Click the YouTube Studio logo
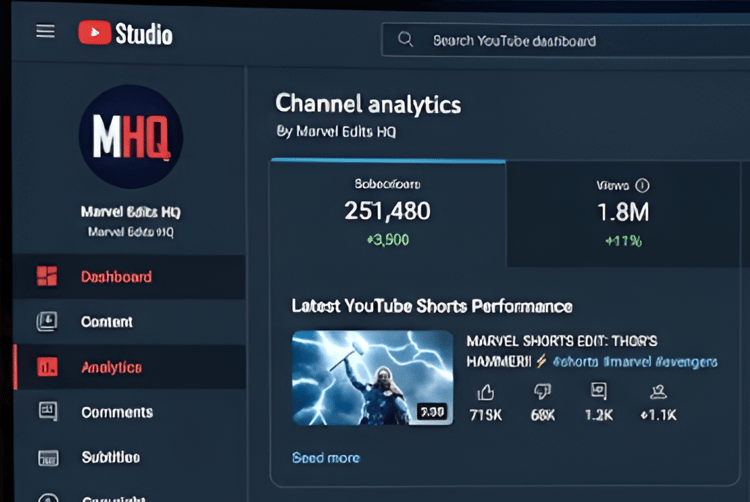Image resolution: width=750 pixels, height=502 pixels. (125, 33)
